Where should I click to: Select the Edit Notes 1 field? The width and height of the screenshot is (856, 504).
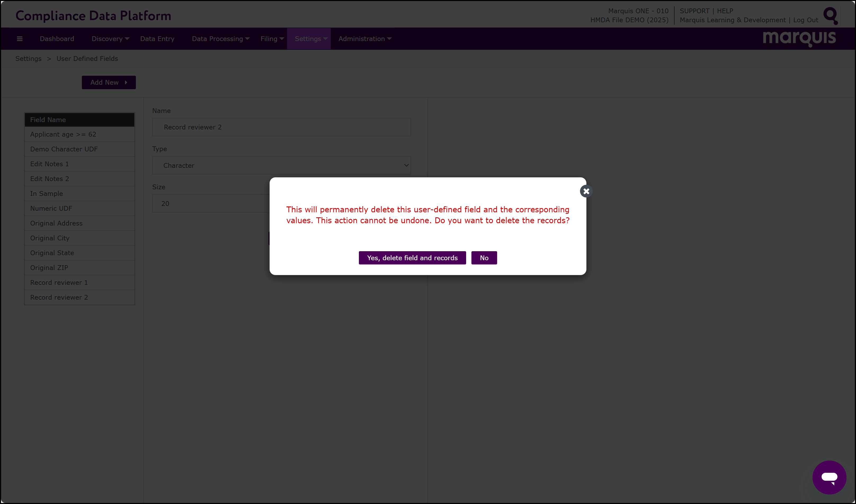coord(79,164)
